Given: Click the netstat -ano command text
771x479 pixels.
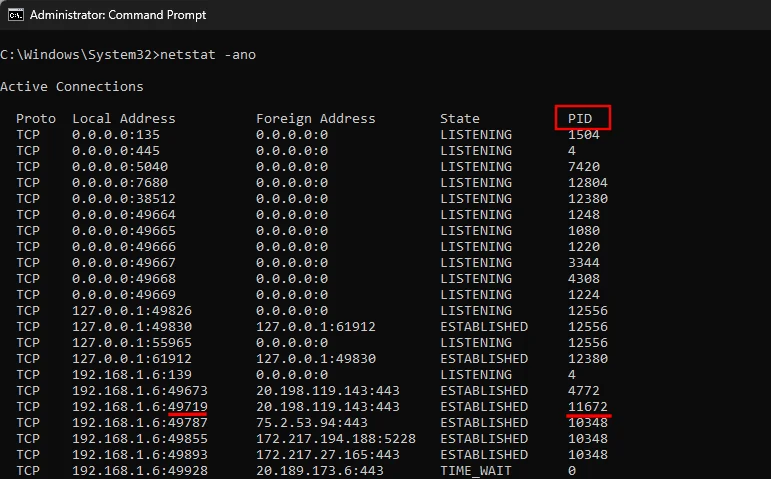Looking at the screenshot, I should pyautogui.click(x=208, y=54).
